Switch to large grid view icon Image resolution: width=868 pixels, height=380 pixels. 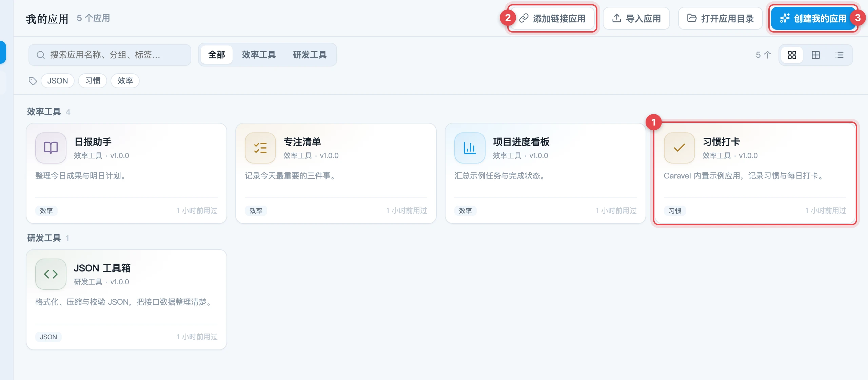[792, 55]
